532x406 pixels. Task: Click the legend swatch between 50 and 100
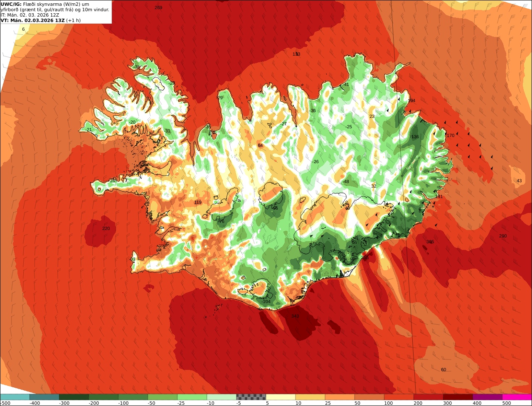coord(369,397)
